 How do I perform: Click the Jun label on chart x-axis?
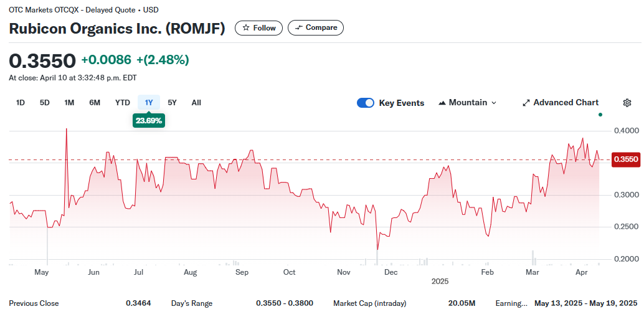tap(93, 272)
